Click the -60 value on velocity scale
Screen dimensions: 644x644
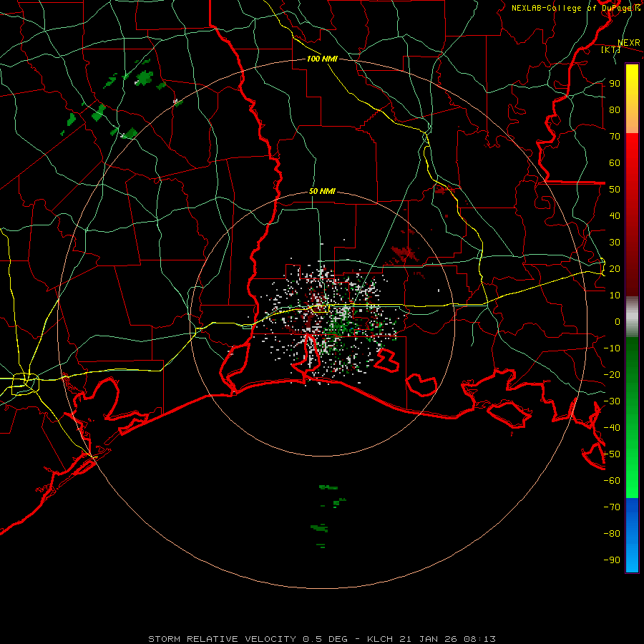(x=612, y=481)
